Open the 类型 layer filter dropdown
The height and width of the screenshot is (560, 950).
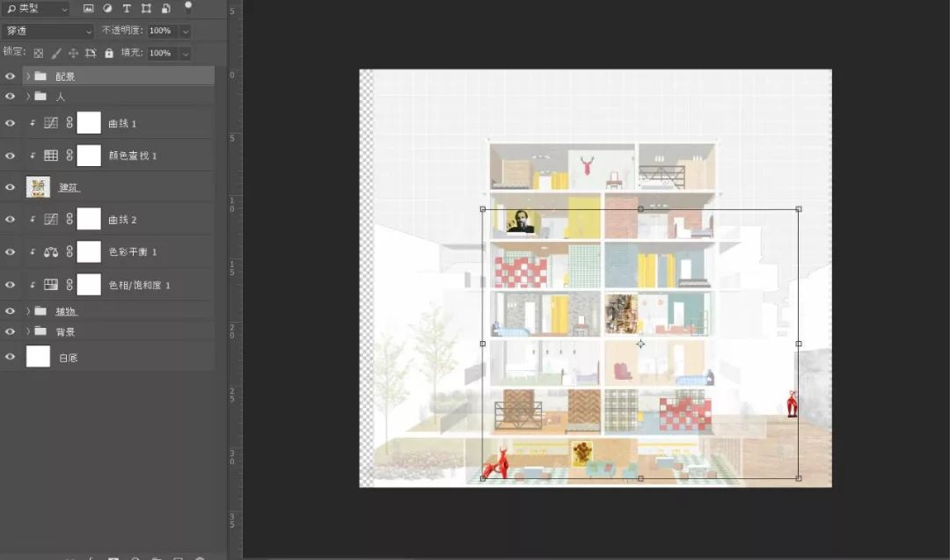coord(36,9)
